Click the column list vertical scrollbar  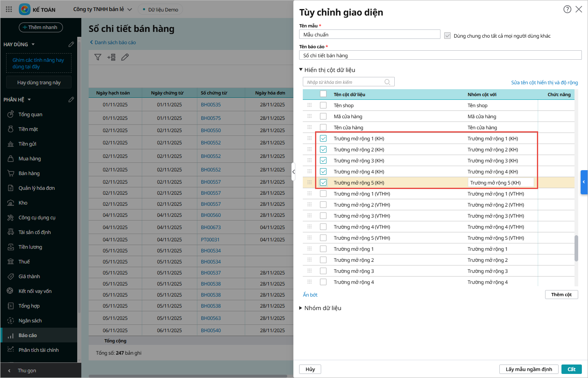[x=576, y=248]
